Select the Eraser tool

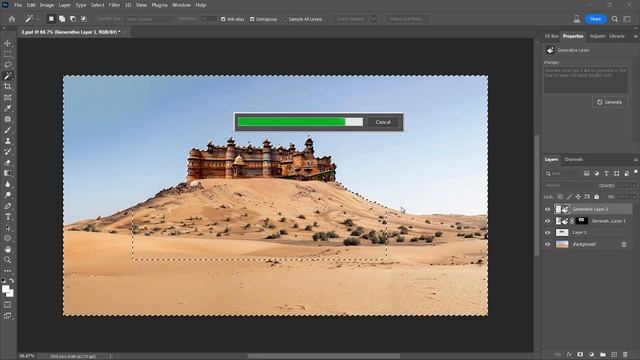tap(7, 162)
